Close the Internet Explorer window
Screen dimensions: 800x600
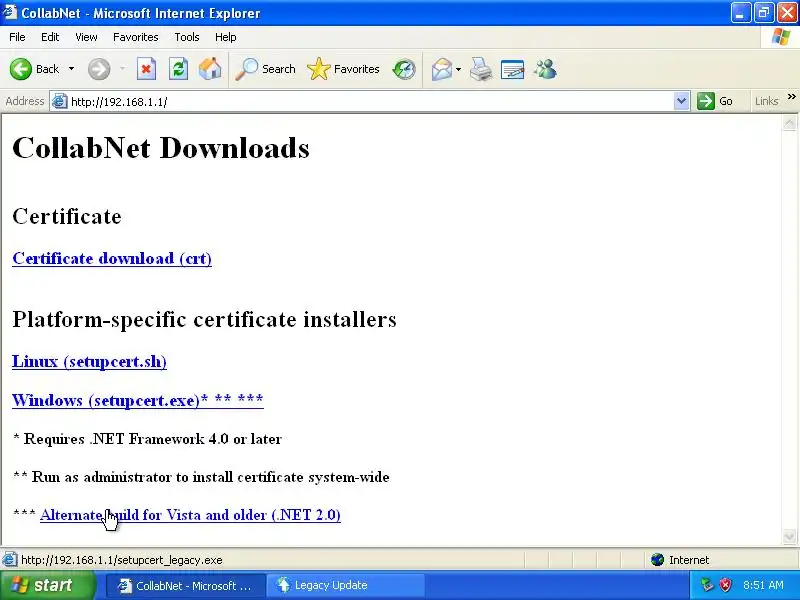787,13
